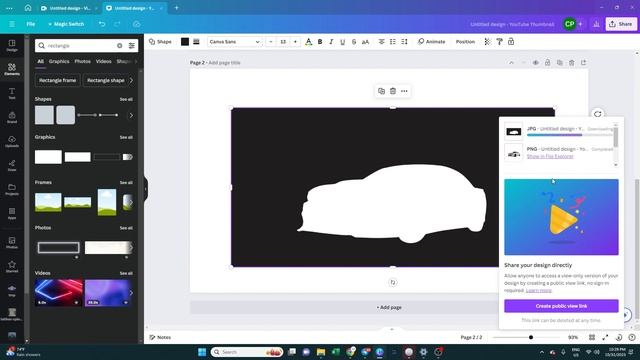Toggle bulleted list formatting

click(393, 42)
